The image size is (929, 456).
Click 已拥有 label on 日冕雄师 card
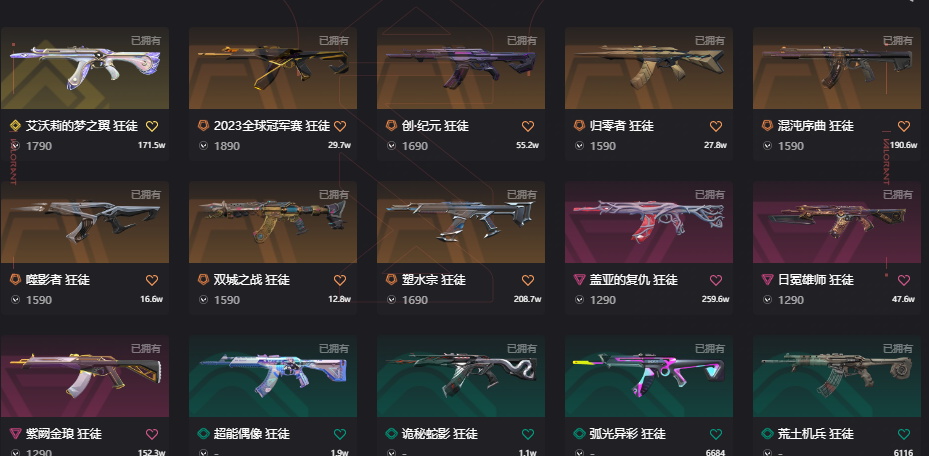898,194
